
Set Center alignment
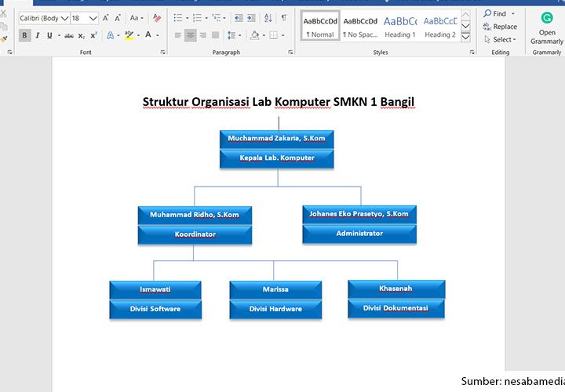190,35
